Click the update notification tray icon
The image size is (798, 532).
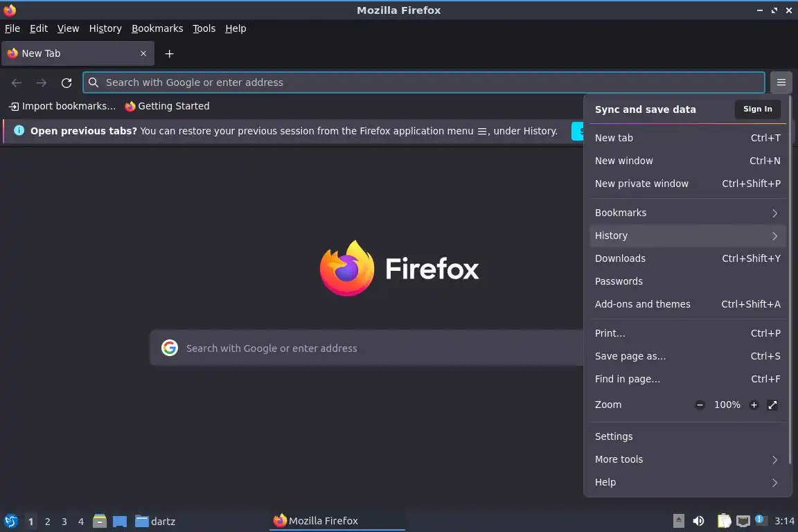click(x=759, y=520)
